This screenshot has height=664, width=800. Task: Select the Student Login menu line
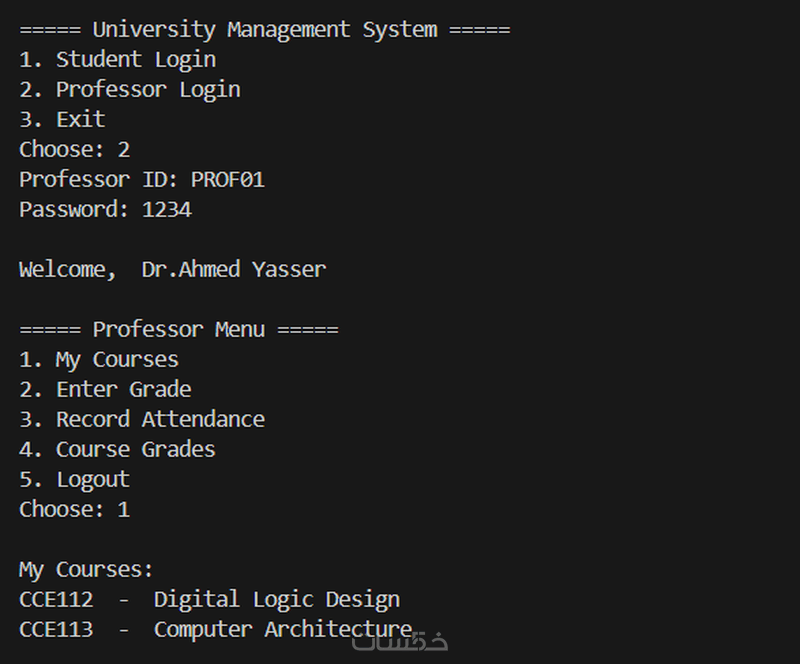point(118,60)
